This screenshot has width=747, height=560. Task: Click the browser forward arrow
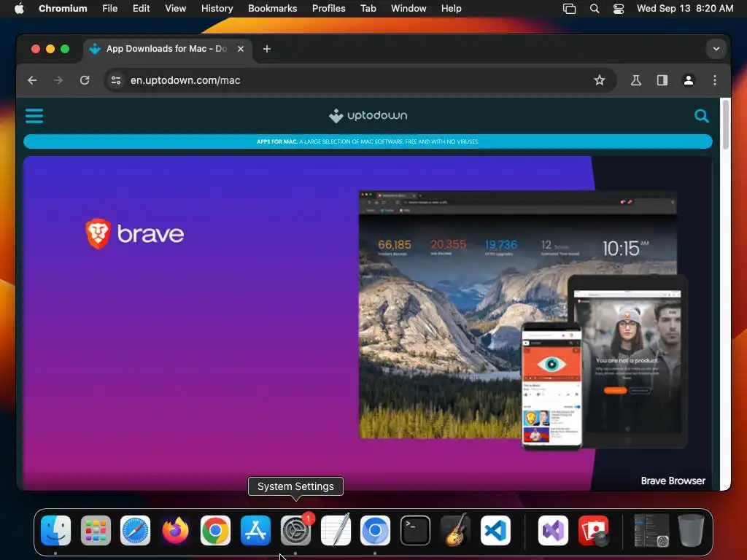click(x=58, y=80)
